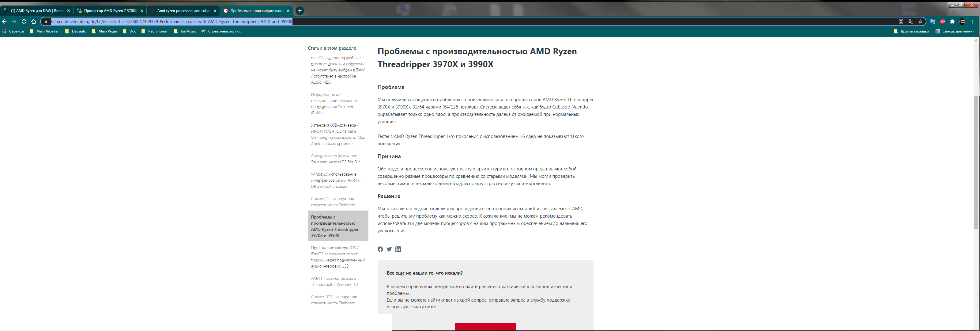Switch to Amd ryzen processors and cubase tab
980x331 pixels.
tap(183, 11)
